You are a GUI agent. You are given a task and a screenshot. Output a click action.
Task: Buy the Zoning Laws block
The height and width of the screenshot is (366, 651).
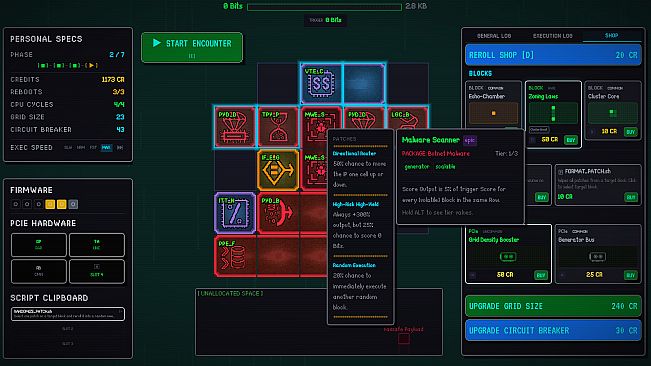tap(571, 140)
